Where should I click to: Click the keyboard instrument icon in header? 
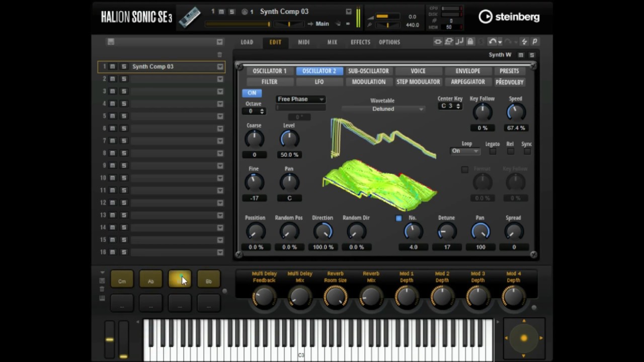click(x=190, y=17)
